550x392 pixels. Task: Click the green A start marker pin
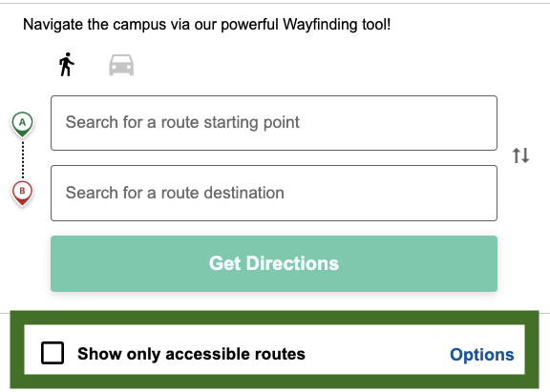(x=23, y=125)
